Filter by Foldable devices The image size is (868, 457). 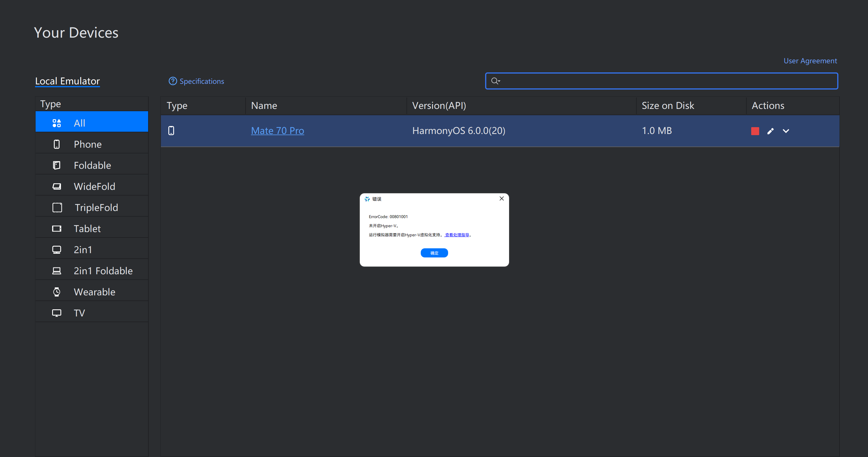point(92,165)
